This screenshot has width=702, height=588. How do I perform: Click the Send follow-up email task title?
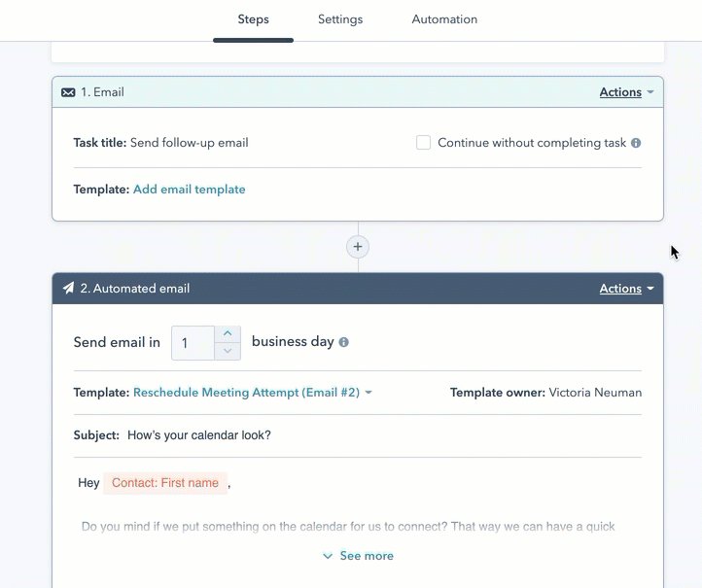click(191, 143)
